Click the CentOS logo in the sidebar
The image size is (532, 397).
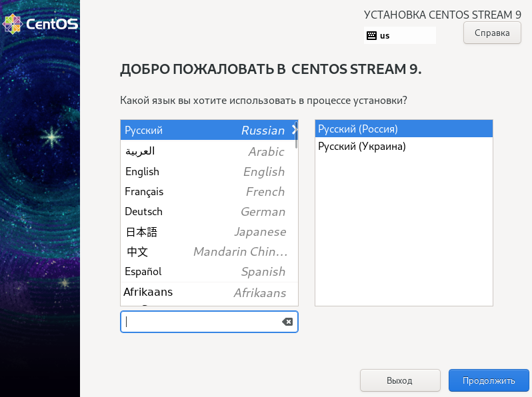tap(40, 24)
